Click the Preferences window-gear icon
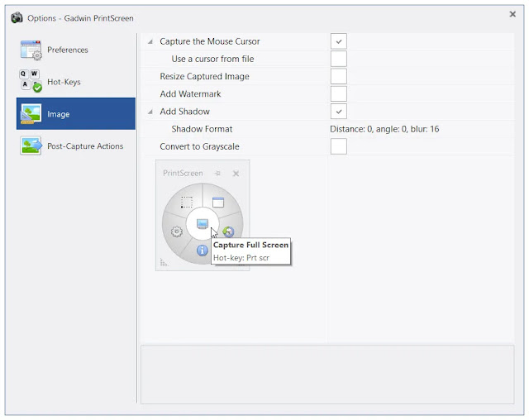 click(31, 50)
